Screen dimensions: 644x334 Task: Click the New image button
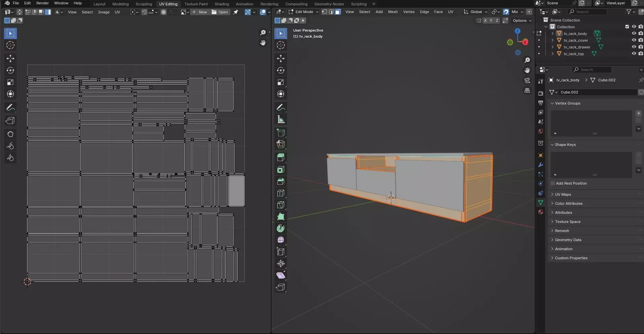[200, 12]
